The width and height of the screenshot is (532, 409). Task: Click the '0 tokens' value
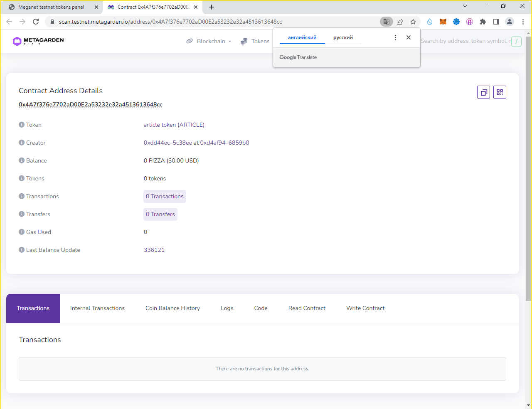point(155,178)
